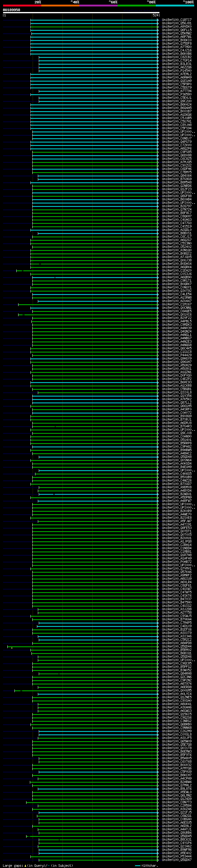Click entry UniRef100_B6K424
197x868 pixels.
coord(177,104)
